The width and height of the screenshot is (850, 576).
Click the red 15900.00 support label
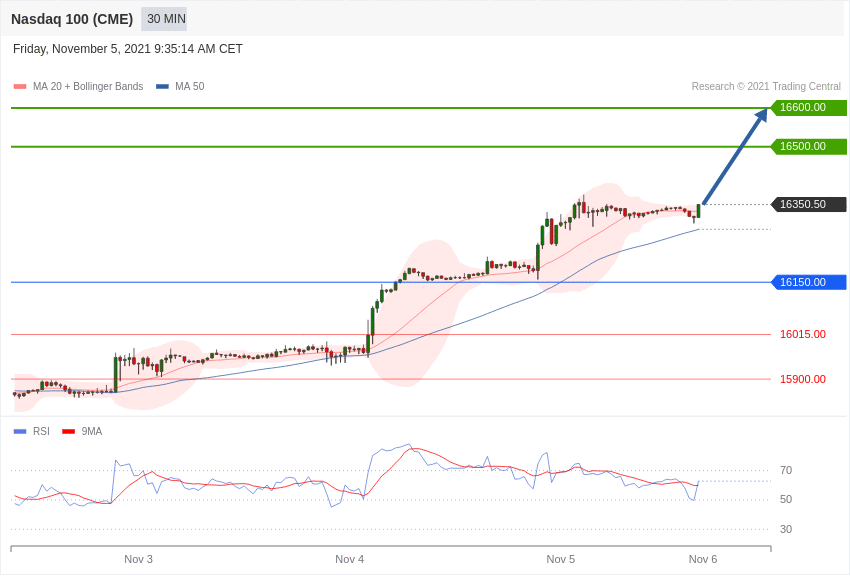coord(802,380)
